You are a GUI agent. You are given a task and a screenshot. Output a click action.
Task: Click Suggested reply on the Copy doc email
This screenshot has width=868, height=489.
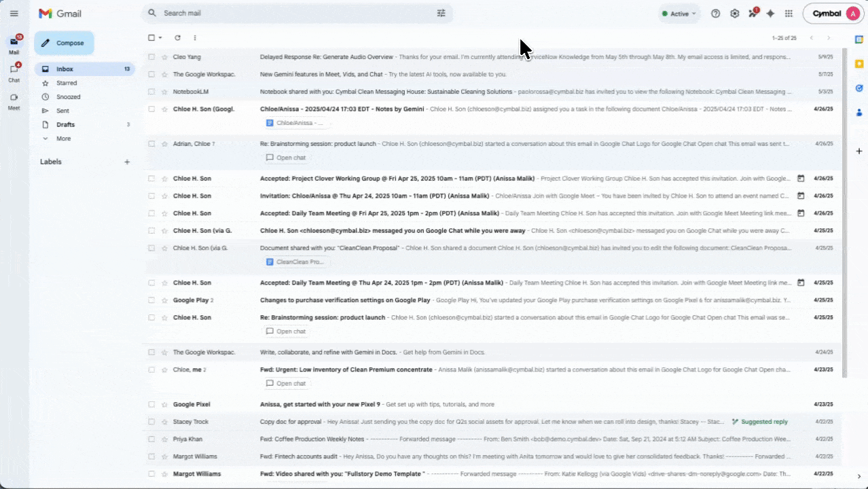(759, 421)
